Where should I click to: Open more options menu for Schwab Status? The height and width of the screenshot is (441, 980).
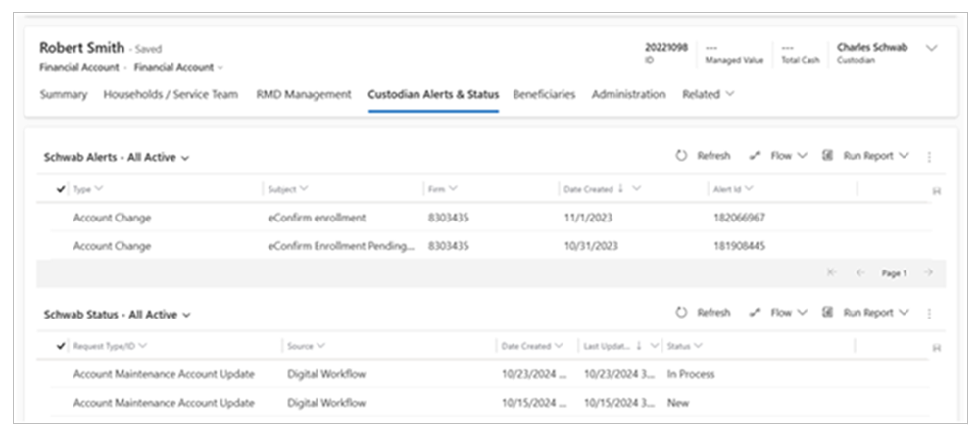(x=929, y=313)
